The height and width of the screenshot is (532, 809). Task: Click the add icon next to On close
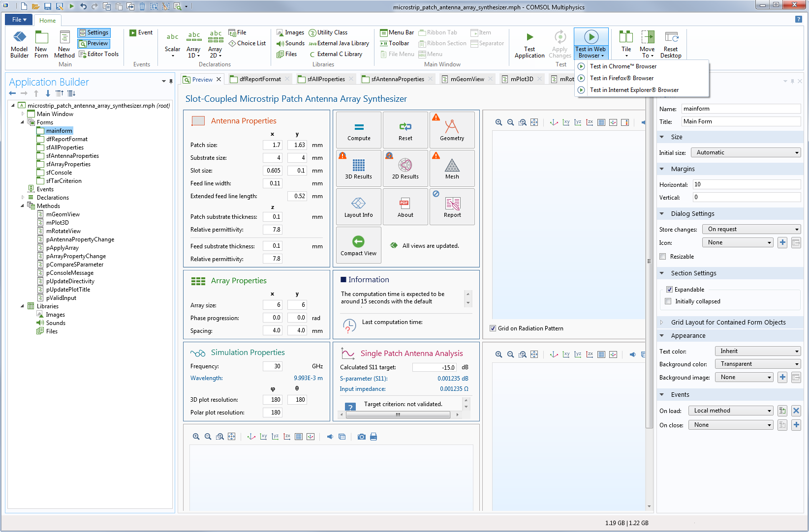click(x=796, y=425)
